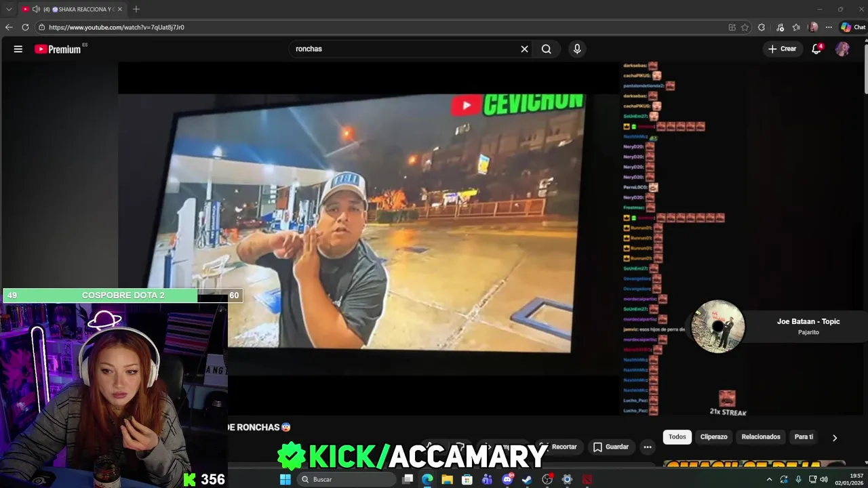This screenshot has height=488, width=868.
Task: Click the taskbar Buscar search box
Action: coord(347,479)
